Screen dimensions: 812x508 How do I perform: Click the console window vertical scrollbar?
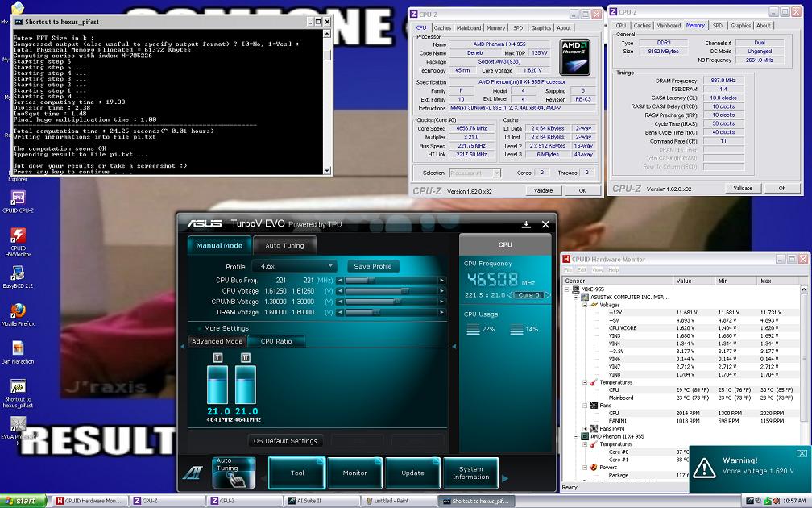click(x=327, y=102)
